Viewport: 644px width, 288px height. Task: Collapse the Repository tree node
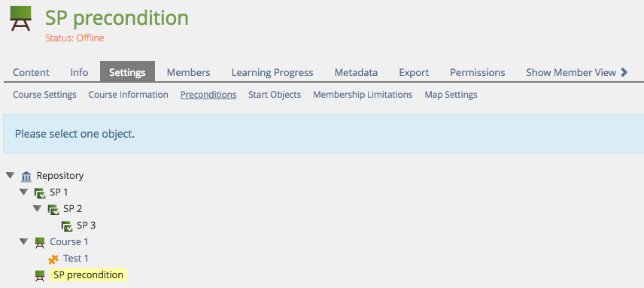click(11, 176)
